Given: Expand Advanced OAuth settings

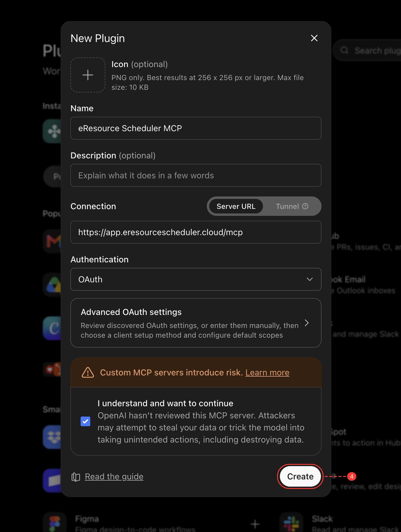Looking at the screenshot, I should (x=196, y=323).
